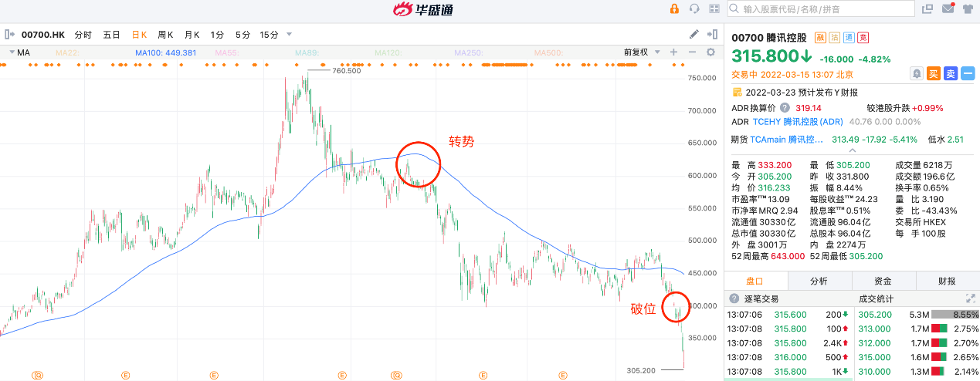Open chart indicator settings gear
Screen dimensions: 980x381
[710, 52]
